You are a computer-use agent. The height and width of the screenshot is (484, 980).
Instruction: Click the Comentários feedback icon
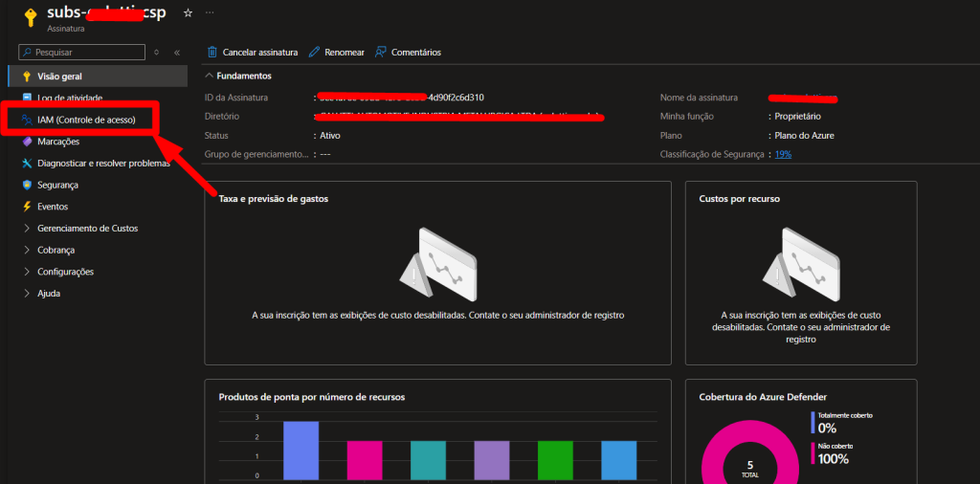coord(381,52)
